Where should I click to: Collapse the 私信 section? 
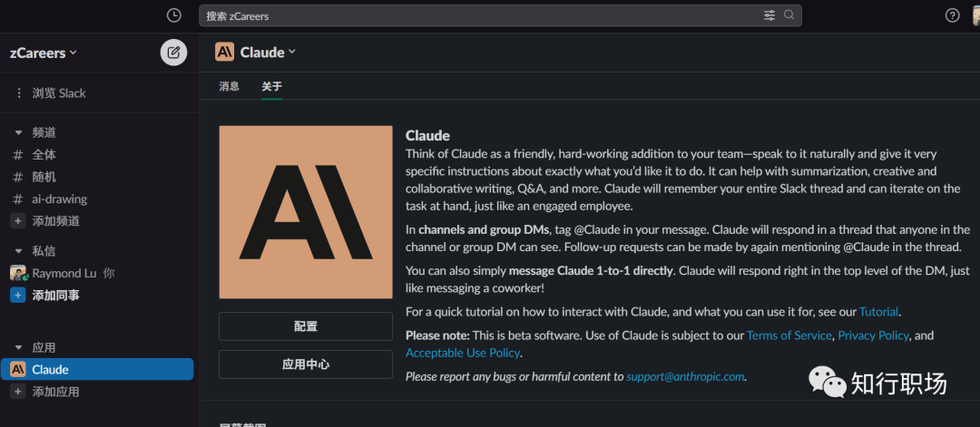17,251
